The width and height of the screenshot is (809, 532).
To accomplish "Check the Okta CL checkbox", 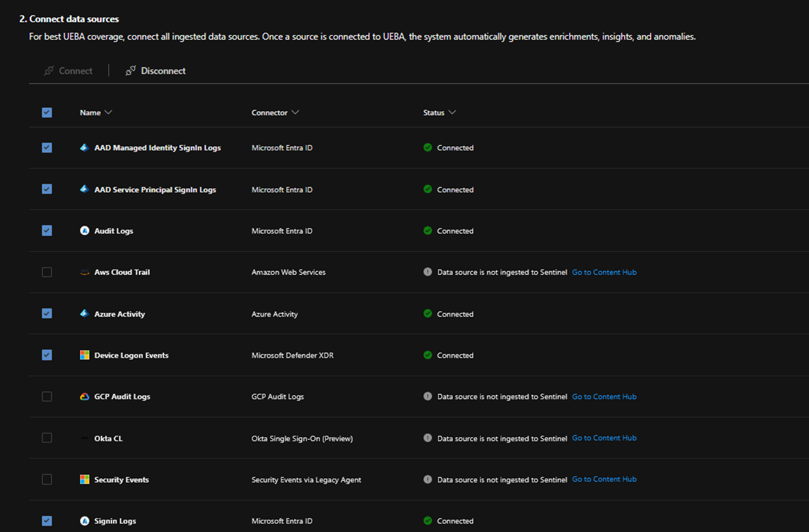I will [x=47, y=438].
